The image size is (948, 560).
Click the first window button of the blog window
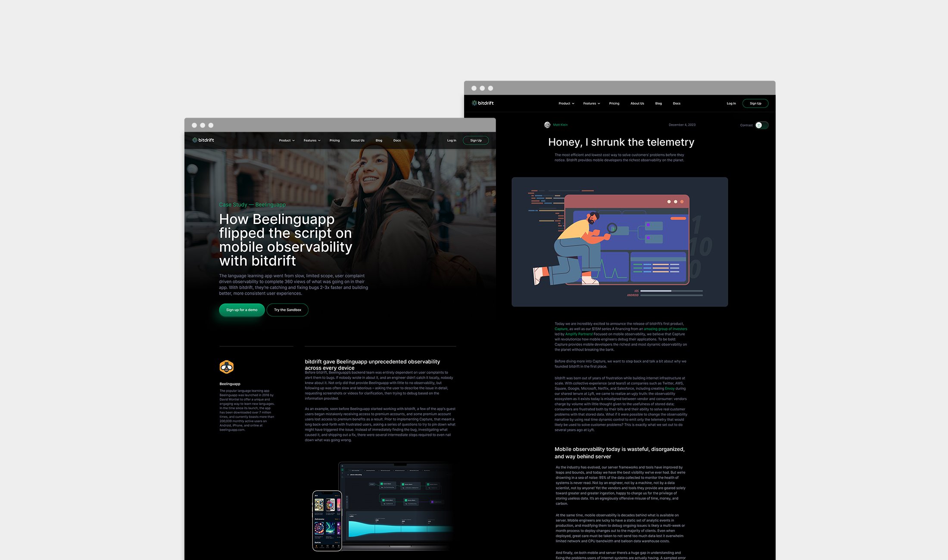pyautogui.click(x=474, y=88)
